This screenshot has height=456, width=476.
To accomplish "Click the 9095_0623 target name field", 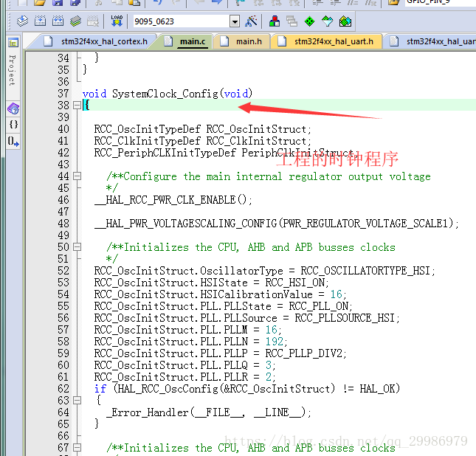I will pos(182,21).
